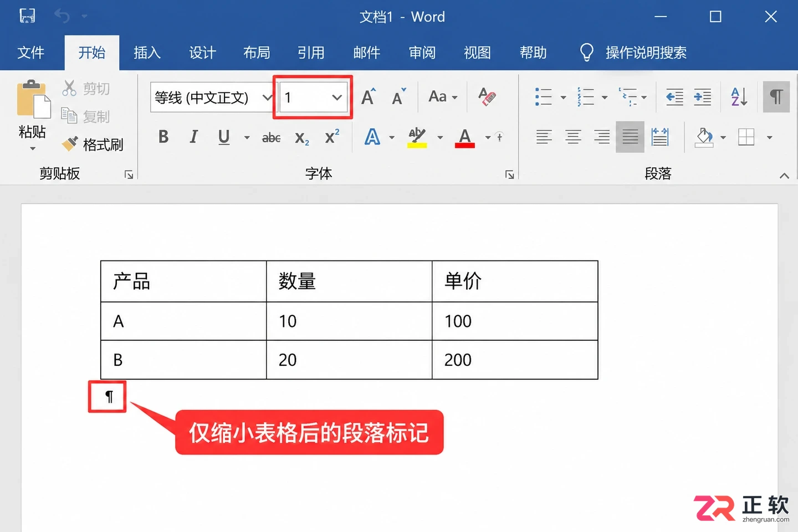Open the 文件 (File) menu
This screenshot has width=798, height=532.
pos(30,53)
